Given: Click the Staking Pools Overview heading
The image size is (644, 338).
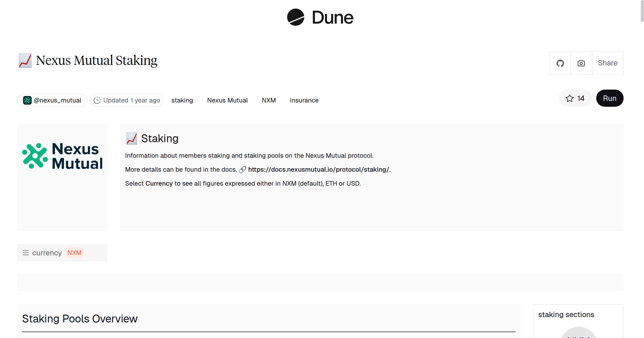Looking at the screenshot, I should coord(80,319).
